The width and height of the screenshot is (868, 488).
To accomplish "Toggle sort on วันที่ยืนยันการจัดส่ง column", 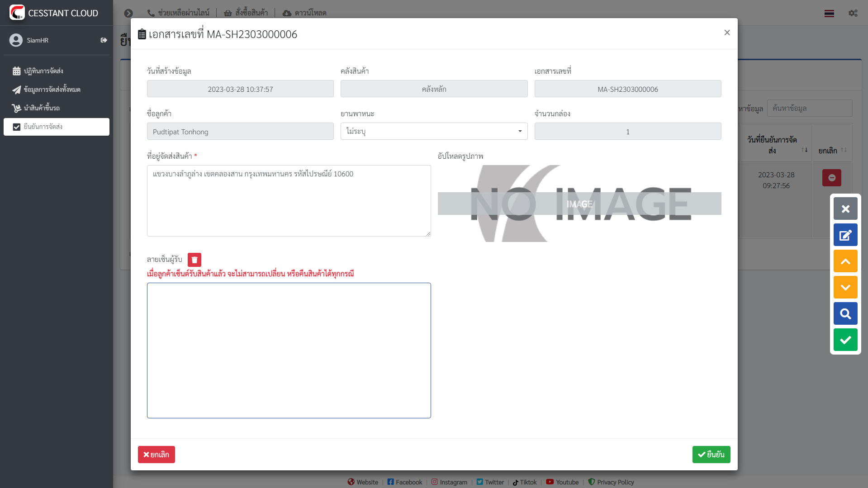I will (804, 150).
